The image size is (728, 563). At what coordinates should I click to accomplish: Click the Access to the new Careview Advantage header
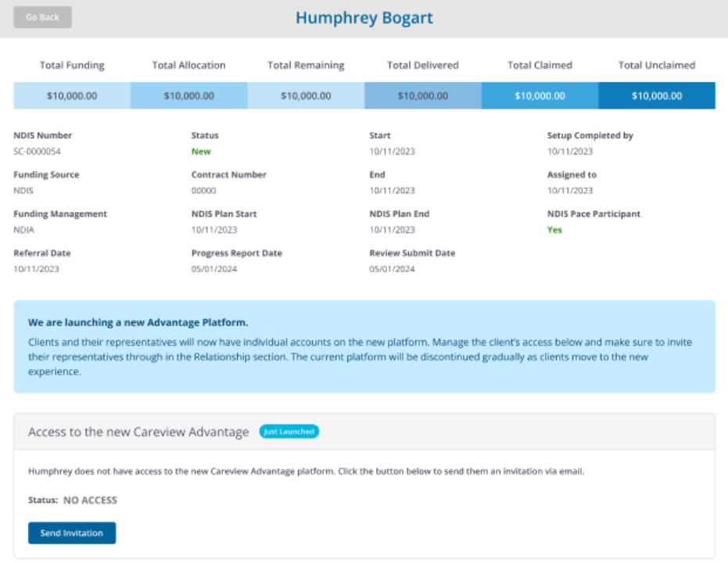pos(138,432)
